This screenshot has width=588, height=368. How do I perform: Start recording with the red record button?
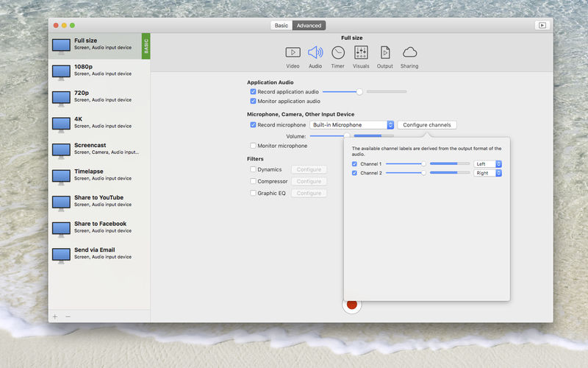tap(352, 305)
